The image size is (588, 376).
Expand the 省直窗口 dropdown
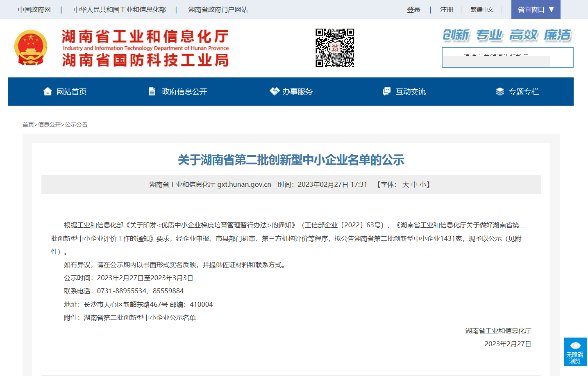[536, 9]
